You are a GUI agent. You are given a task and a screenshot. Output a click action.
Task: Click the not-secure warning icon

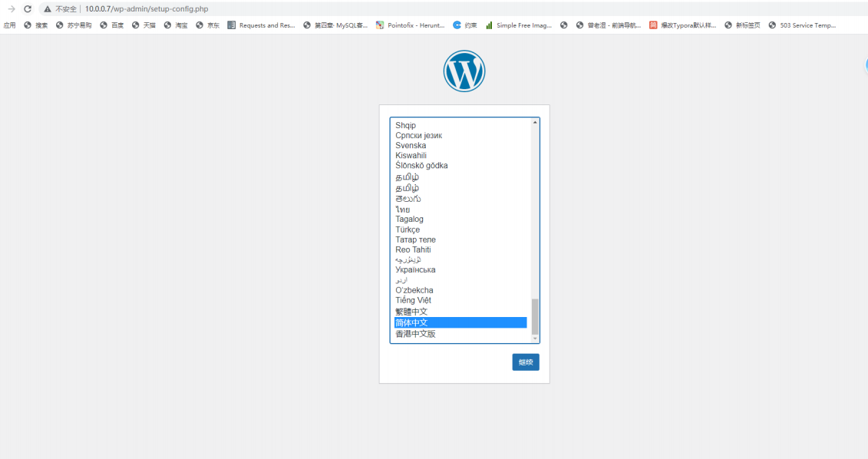coord(48,9)
